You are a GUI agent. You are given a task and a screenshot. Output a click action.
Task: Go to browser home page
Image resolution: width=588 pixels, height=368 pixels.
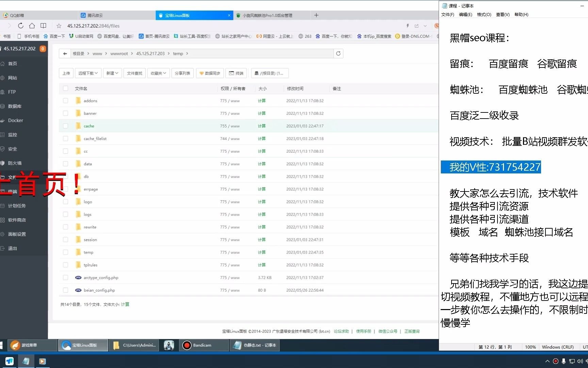click(x=32, y=26)
